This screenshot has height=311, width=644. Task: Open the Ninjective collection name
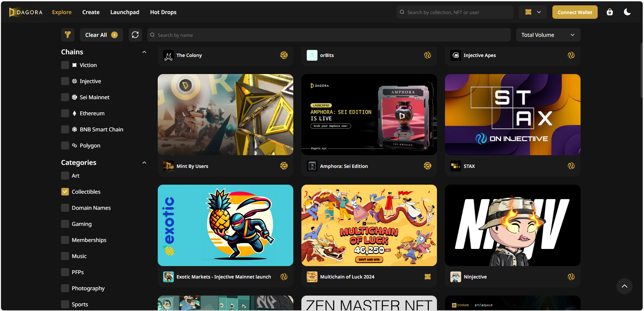point(475,277)
